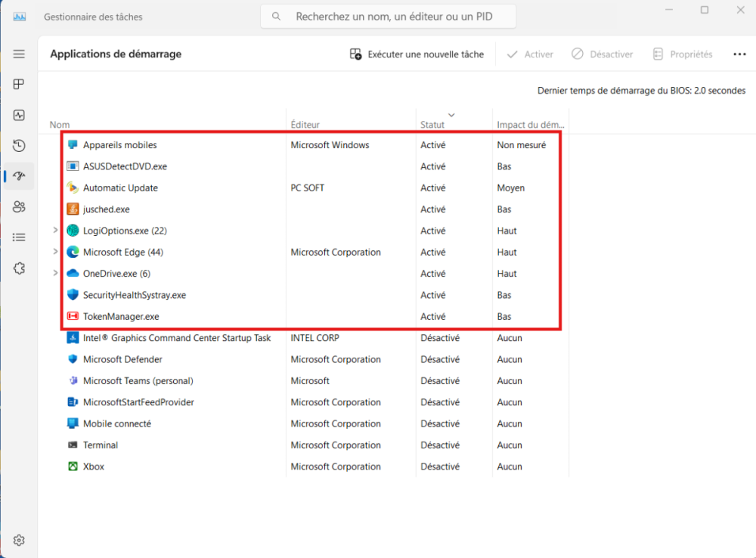The height and width of the screenshot is (558, 756).
Task: Click the jusched.exe Java icon
Action: pyautogui.click(x=73, y=209)
